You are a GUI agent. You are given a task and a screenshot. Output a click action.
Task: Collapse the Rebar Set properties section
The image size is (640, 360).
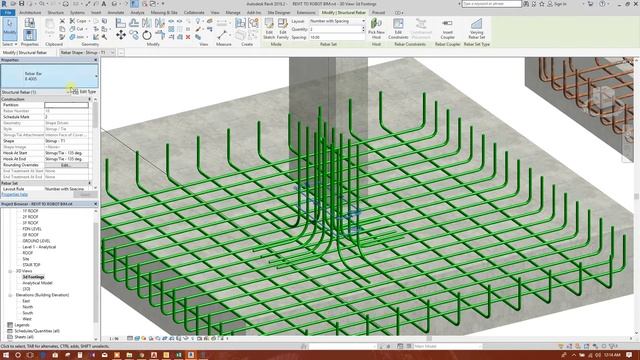(x=89, y=183)
